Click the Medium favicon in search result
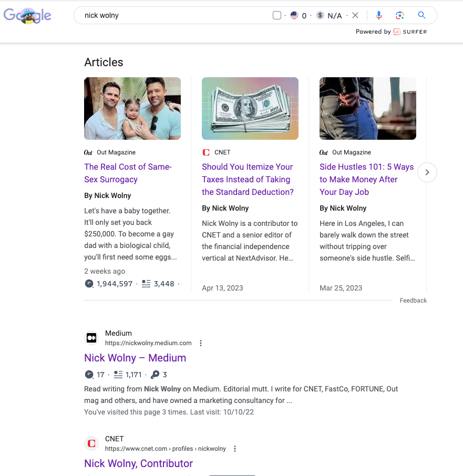The width and height of the screenshot is (463, 476). 91,338
